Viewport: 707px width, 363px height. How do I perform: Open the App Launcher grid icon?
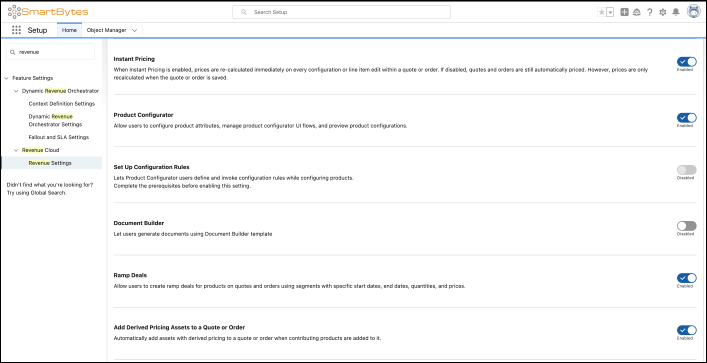pyautogui.click(x=16, y=30)
